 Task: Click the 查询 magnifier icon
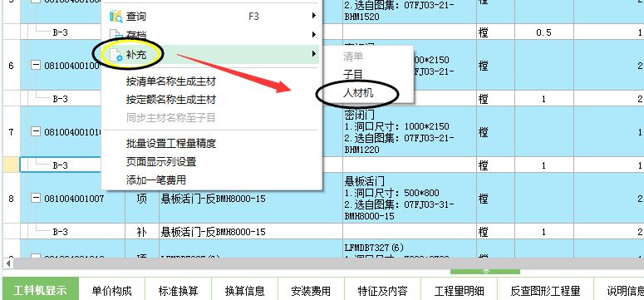coord(116,17)
